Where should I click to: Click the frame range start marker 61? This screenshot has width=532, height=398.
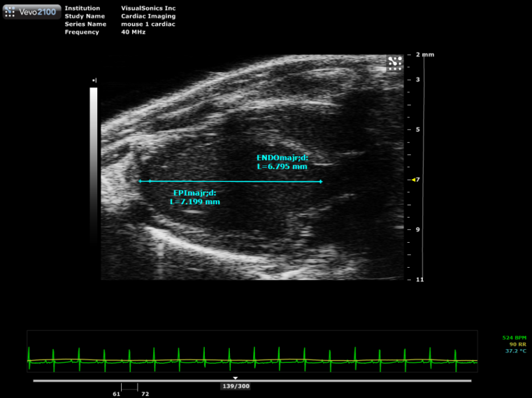[x=117, y=394]
